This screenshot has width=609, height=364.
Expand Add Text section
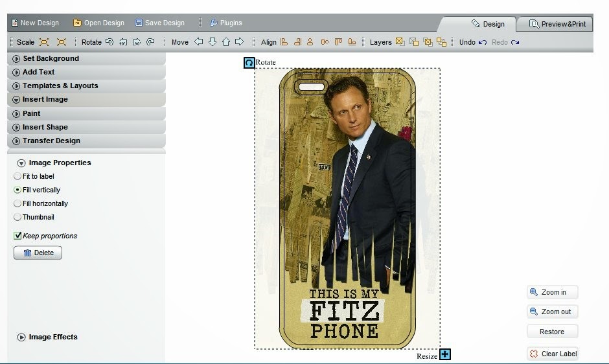click(x=86, y=72)
